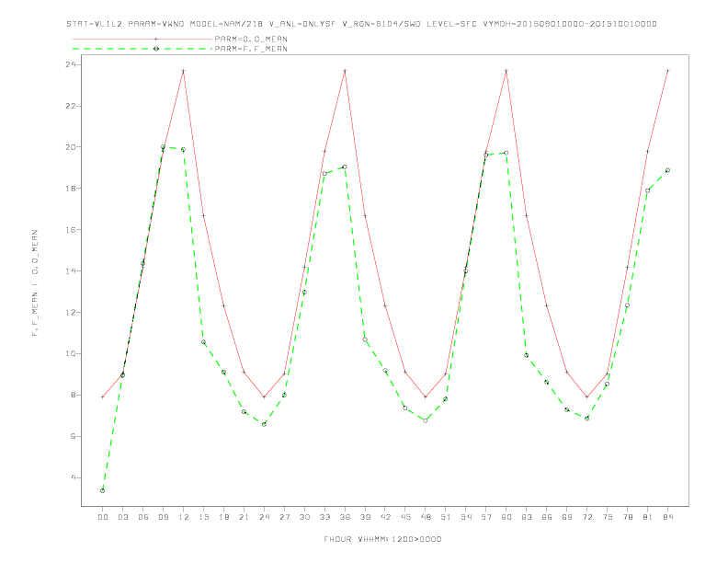Click the x-axis tick label 06

point(143,517)
